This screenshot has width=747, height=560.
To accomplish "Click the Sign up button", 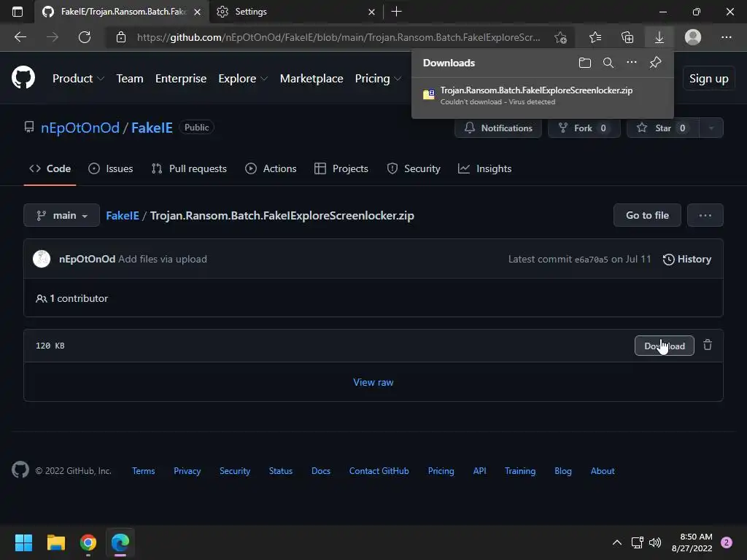I will tap(708, 79).
